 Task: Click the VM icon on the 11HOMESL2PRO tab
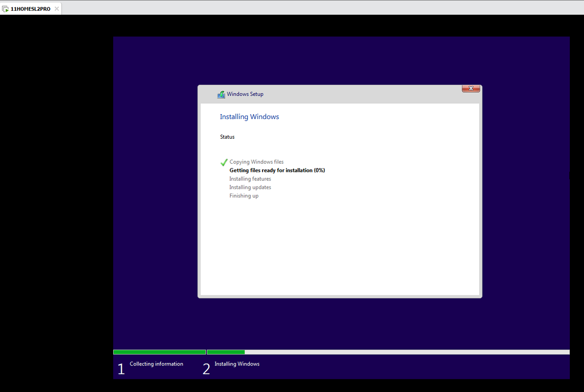tap(5, 9)
